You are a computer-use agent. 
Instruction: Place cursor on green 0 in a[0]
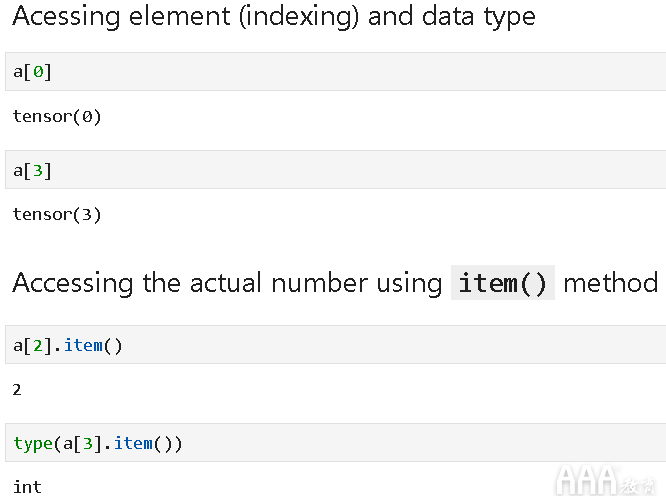(38, 71)
